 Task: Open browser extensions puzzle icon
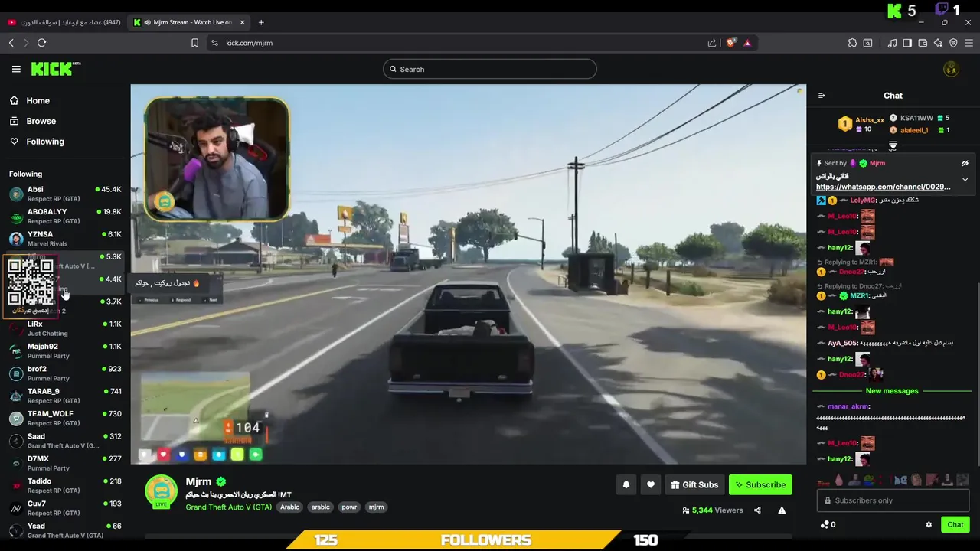(x=852, y=43)
